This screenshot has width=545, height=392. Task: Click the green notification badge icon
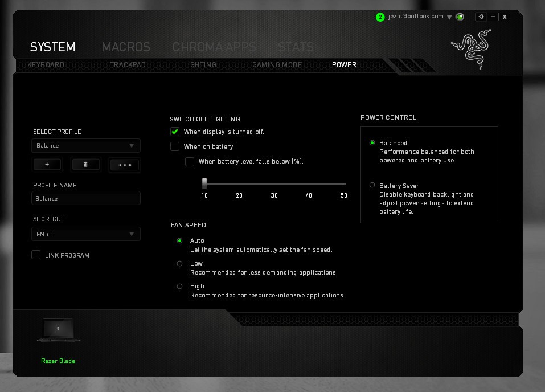point(379,17)
